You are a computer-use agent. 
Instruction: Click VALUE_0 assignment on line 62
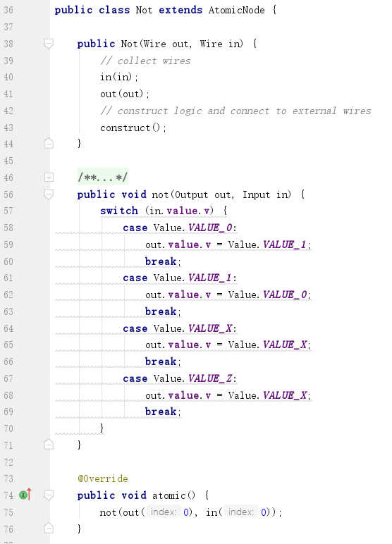pos(285,295)
